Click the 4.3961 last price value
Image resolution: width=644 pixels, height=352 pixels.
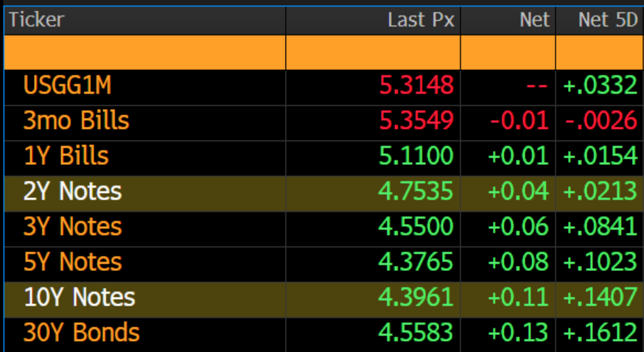click(416, 297)
